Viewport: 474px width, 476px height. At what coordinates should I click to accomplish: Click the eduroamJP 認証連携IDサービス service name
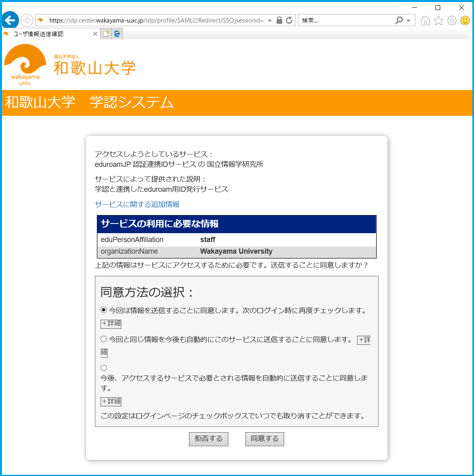pyautogui.click(x=146, y=164)
